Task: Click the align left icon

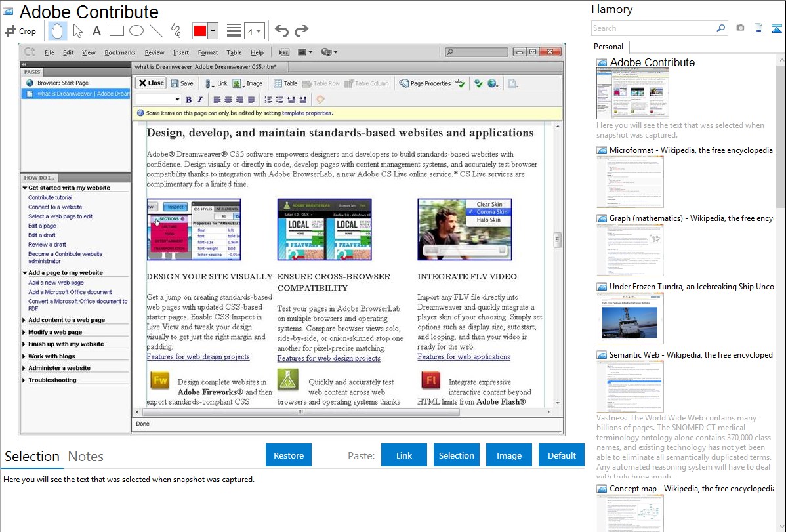Action: point(217,100)
